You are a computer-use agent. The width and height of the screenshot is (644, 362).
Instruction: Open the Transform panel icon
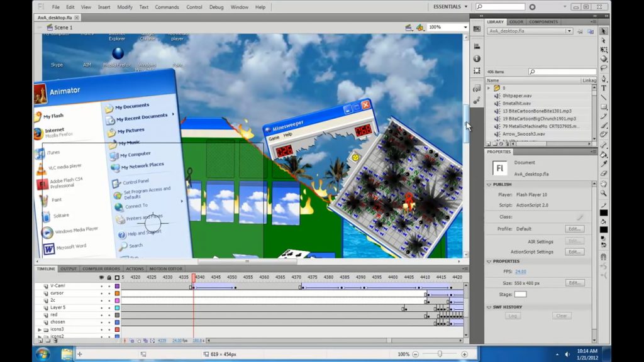477,71
